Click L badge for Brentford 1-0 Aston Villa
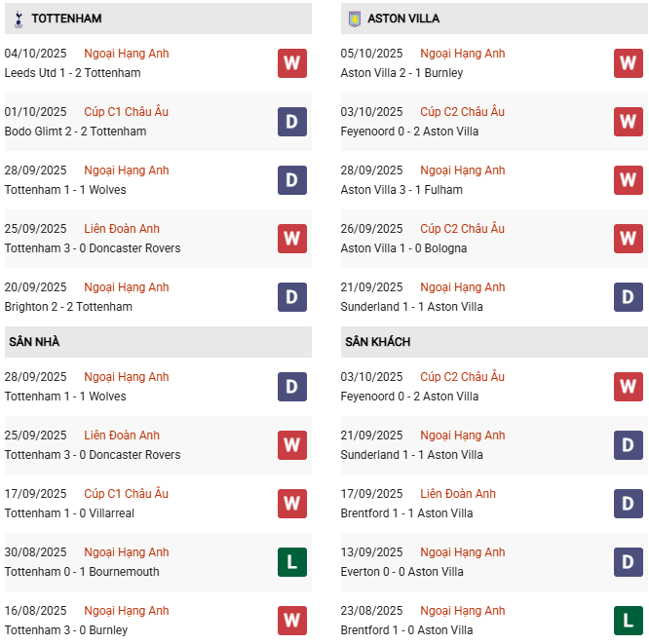Image resolution: width=649 pixels, height=644 pixels. point(628,621)
